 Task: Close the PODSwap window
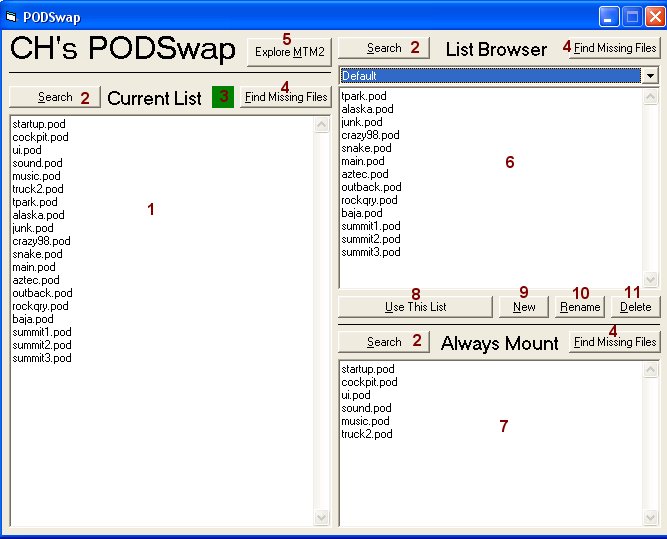pos(655,17)
